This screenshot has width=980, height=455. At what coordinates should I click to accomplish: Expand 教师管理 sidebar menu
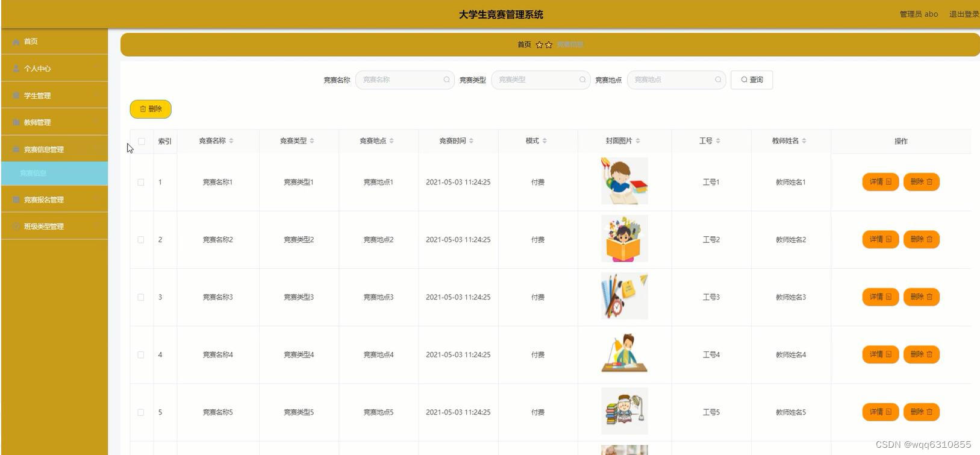[x=54, y=122]
